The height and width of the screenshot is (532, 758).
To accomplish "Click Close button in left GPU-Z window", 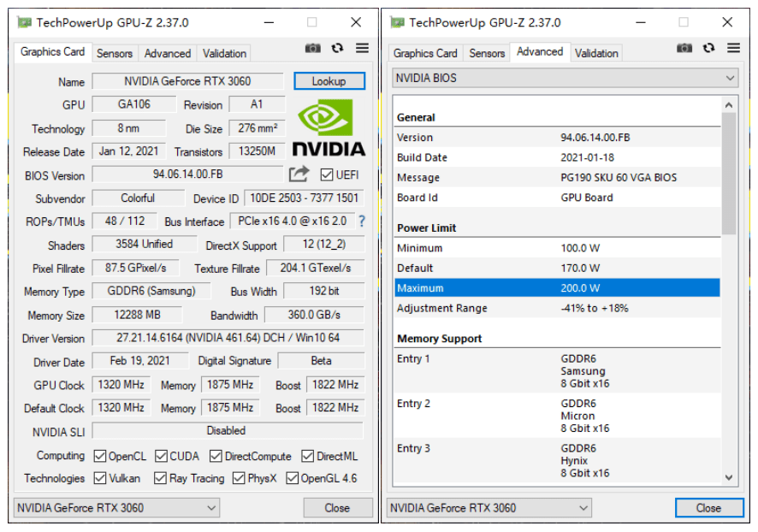I will click(337, 508).
